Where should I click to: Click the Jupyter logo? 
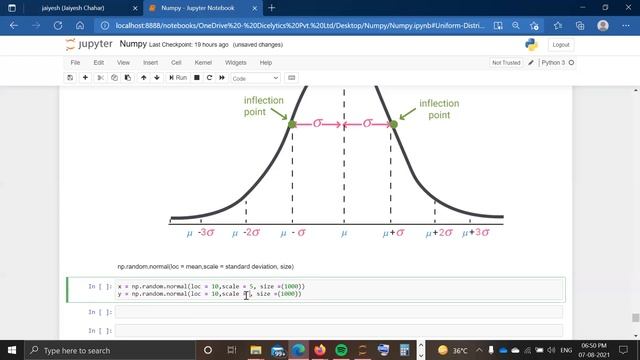pyautogui.click(x=89, y=44)
